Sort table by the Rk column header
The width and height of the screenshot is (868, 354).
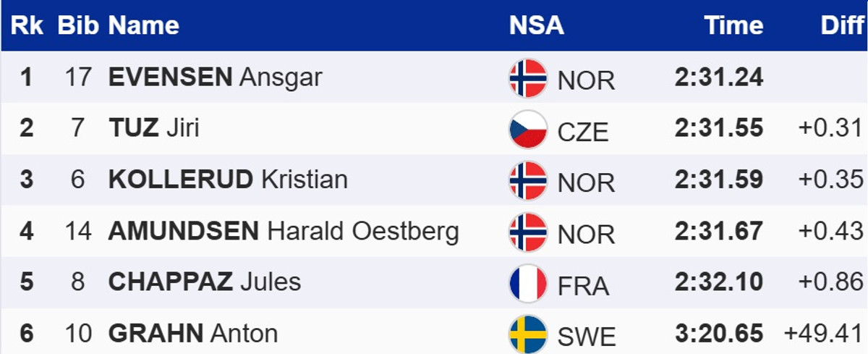27,26
